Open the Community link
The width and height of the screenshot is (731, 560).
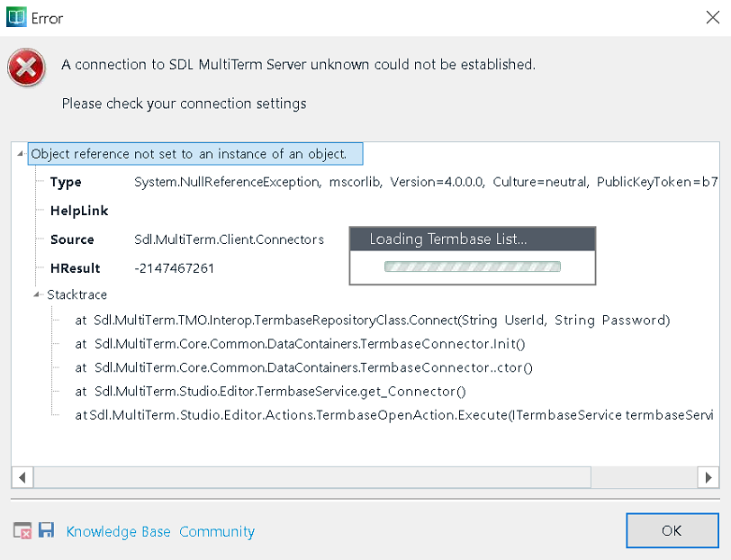coord(217,531)
